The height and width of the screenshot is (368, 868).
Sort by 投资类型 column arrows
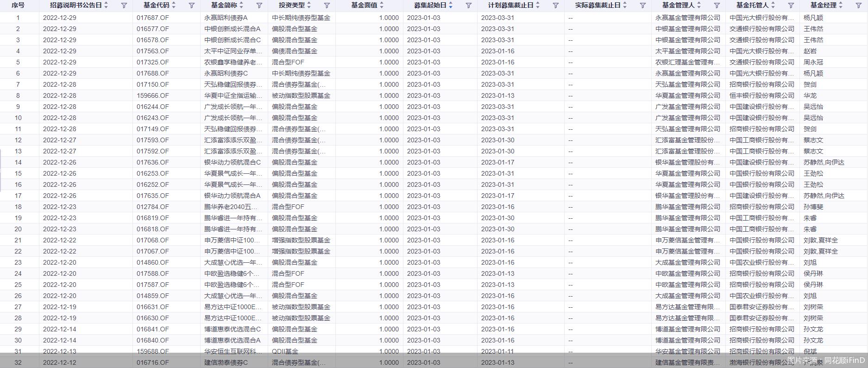(309, 5)
